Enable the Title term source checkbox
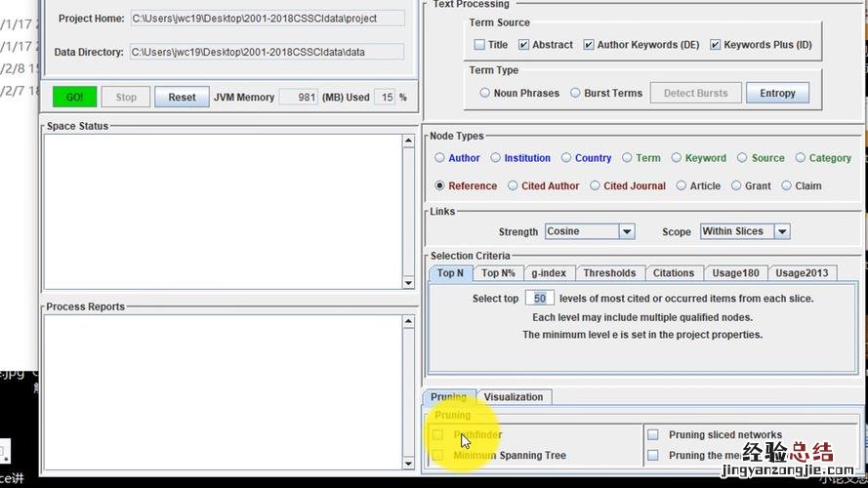This screenshot has width=868, height=488. pyautogui.click(x=479, y=45)
